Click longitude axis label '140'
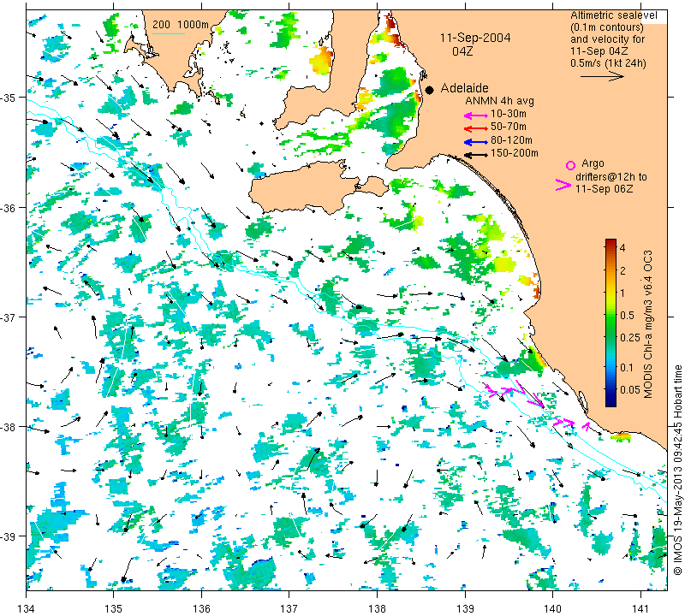685x616 pixels. click(x=552, y=607)
